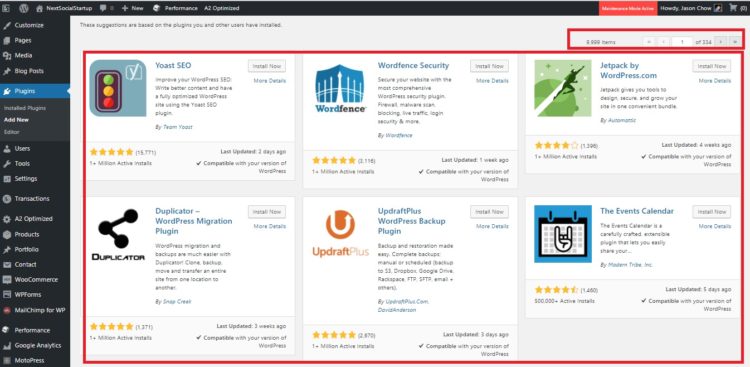Screen dimensions: 750x367
Task: Click the Contact envelope icon
Action: (x=7, y=265)
